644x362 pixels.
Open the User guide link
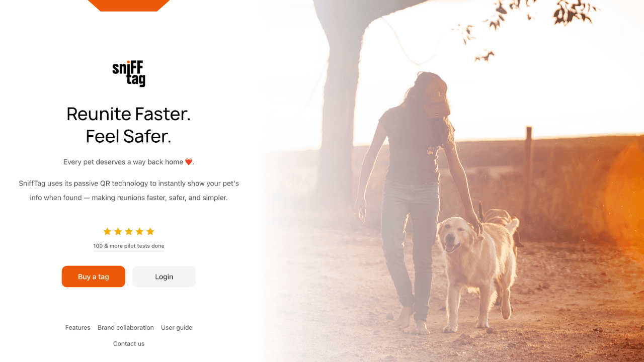coord(177,328)
